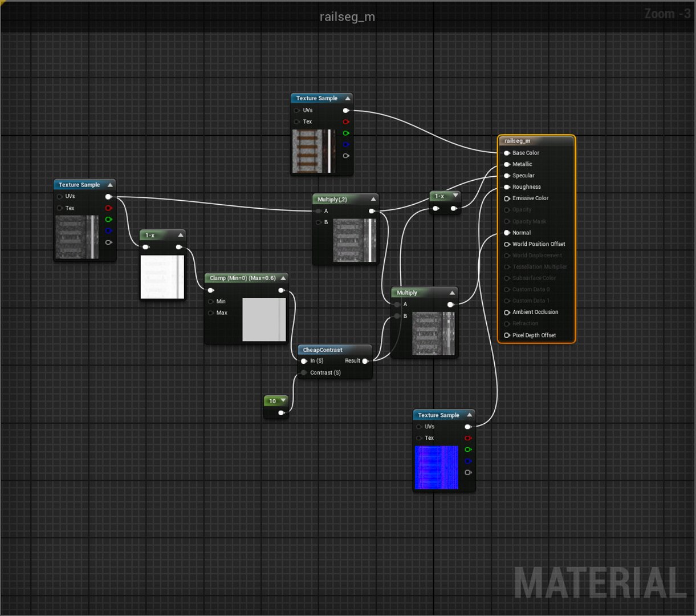Click the railseg_m title at top of graph

(347, 17)
